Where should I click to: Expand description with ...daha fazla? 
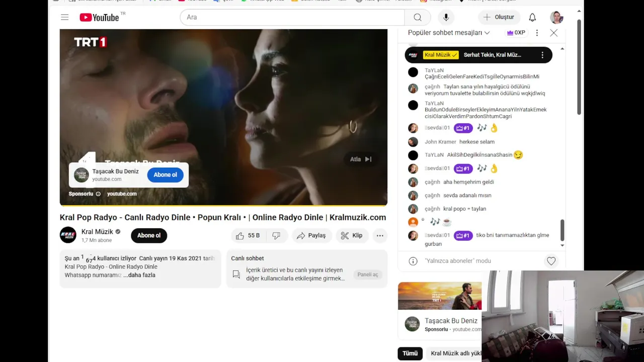coord(139,275)
